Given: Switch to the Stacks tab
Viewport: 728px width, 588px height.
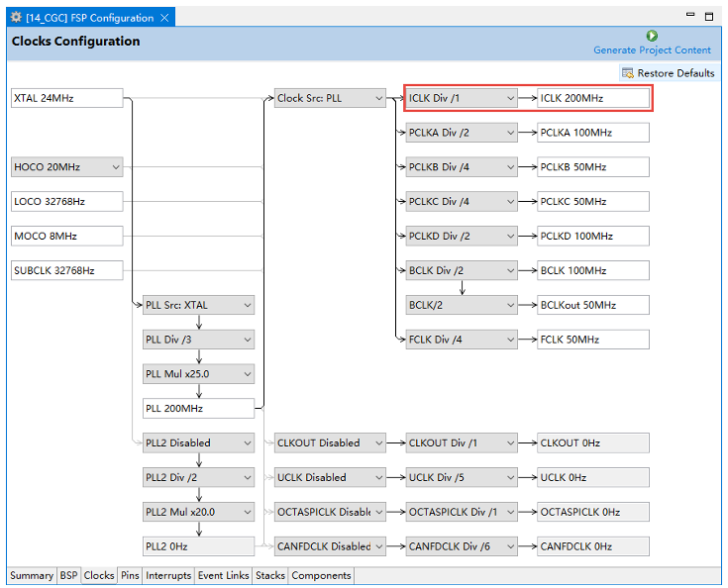Looking at the screenshot, I should click(270, 575).
